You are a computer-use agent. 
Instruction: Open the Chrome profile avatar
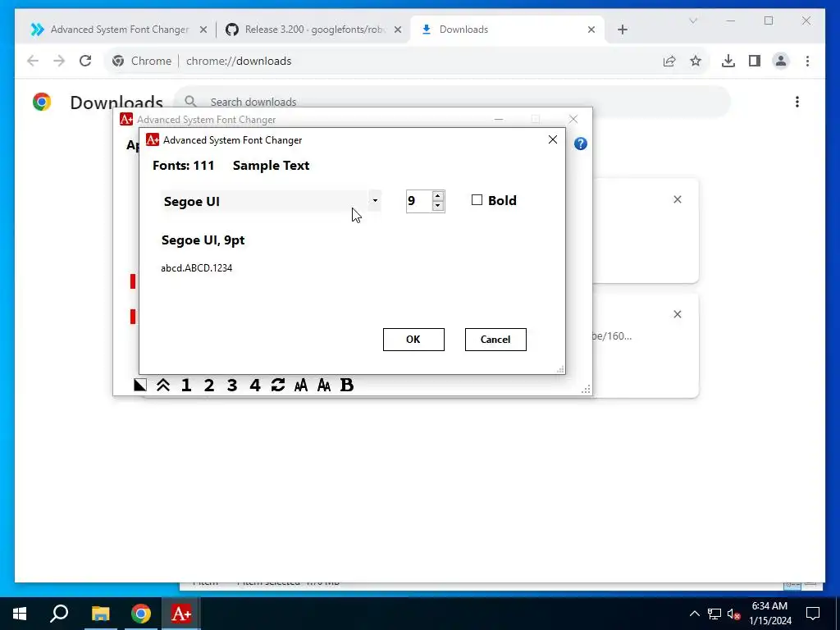781,61
